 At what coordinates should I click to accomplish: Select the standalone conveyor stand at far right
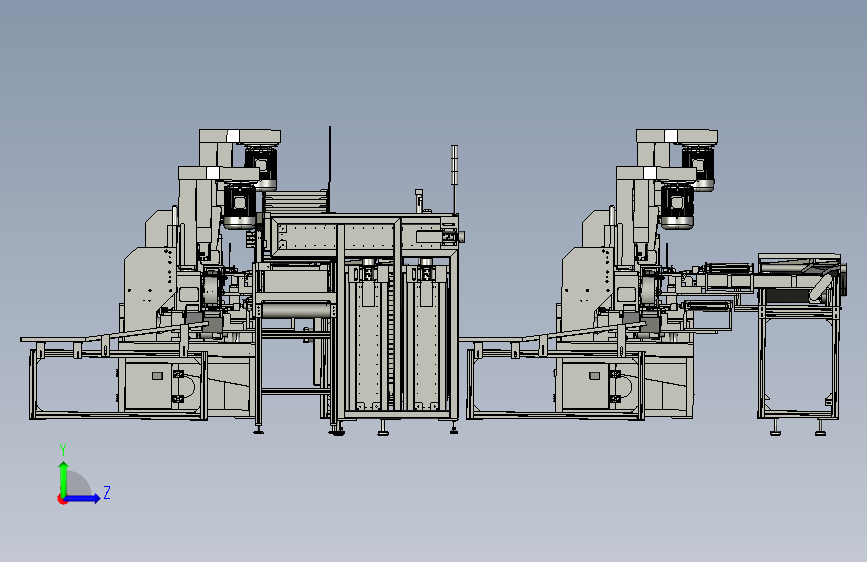pos(800,345)
